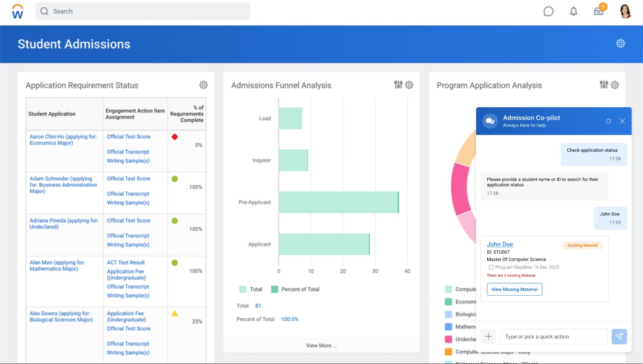Open Program Application Analysis filter sliders icon
Viewport: 643px width, 364px height.
coord(604,85)
